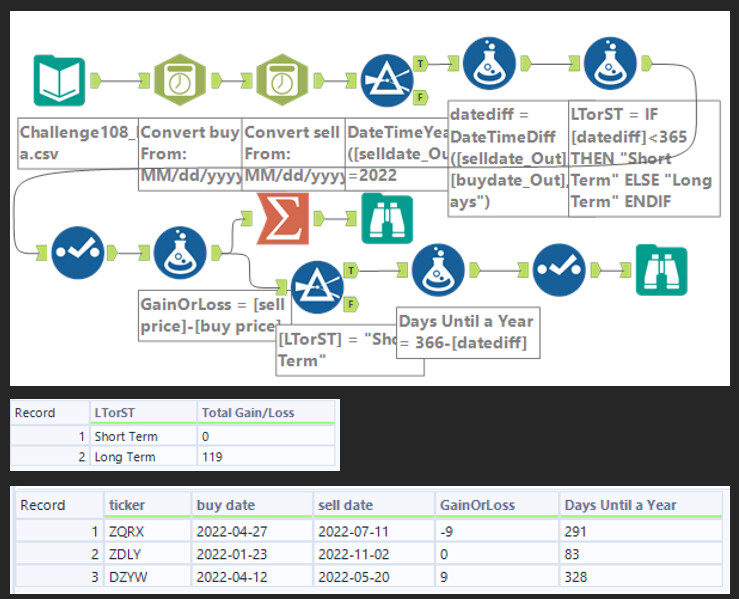Open the Summarize sigma tool

coord(283,219)
